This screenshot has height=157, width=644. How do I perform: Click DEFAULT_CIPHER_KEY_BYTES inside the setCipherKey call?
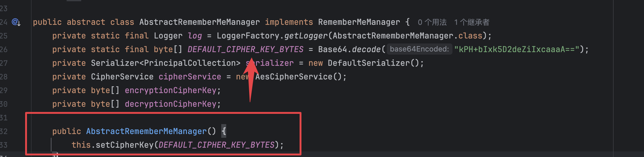point(216,145)
